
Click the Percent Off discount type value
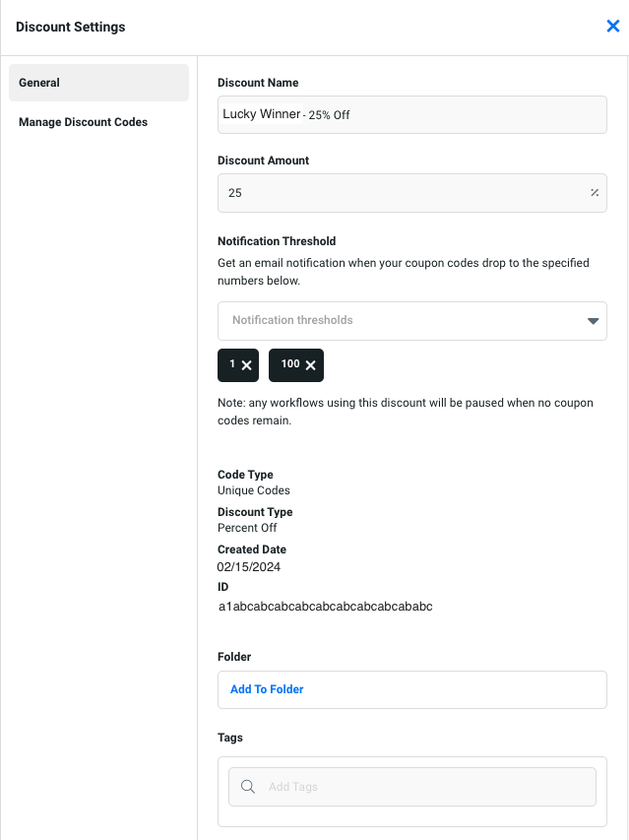(x=247, y=528)
